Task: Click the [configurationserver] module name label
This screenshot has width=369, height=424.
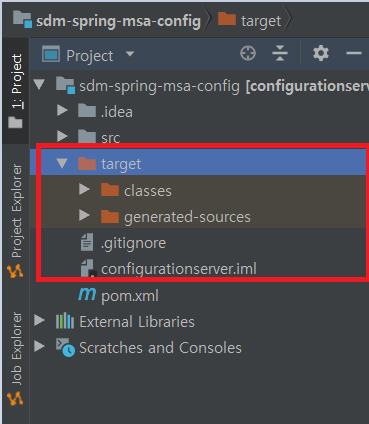Action: tap(307, 86)
